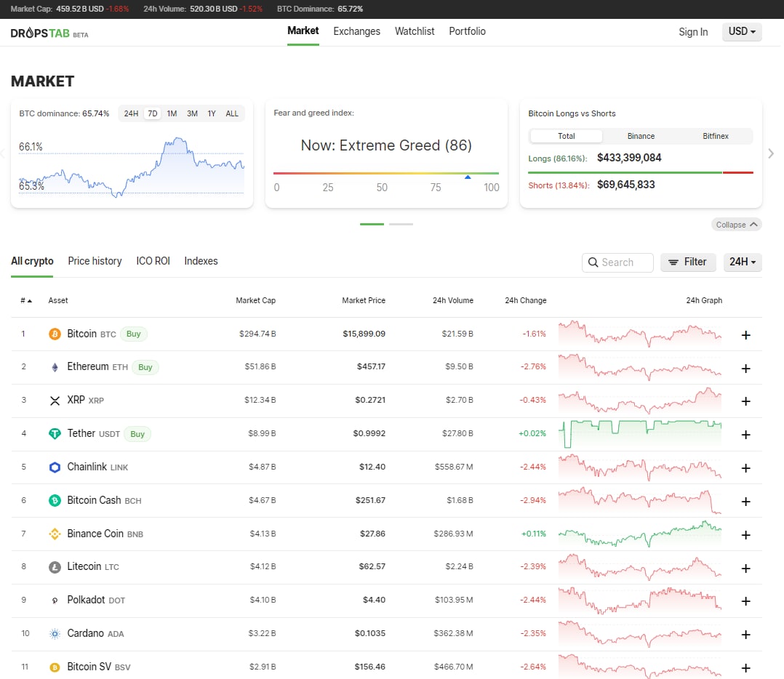Add Cardano with its plus icon
The width and height of the screenshot is (784, 679).
tap(745, 635)
